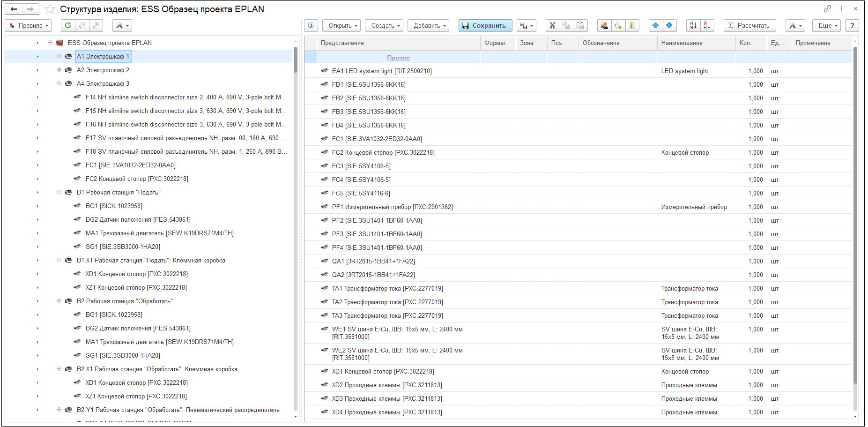The height and width of the screenshot is (427, 868).
Task: Open the Создать dropdown menu
Action: (385, 25)
